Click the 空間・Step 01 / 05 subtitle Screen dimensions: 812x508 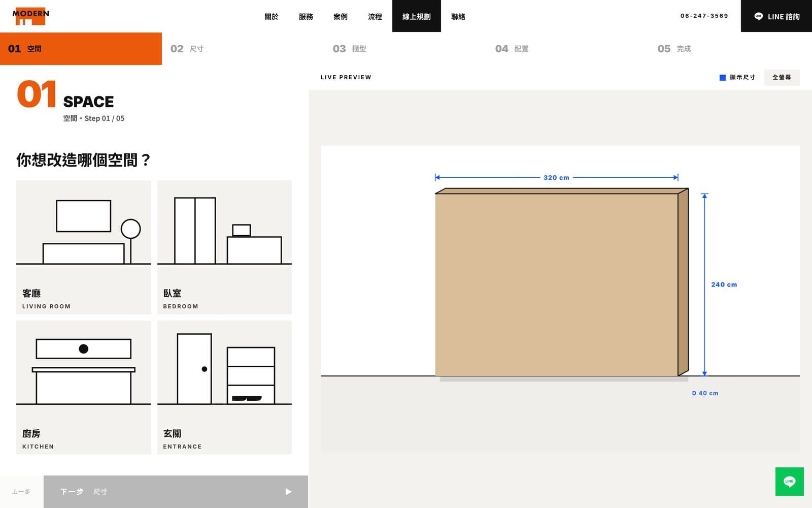click(94, 118)
